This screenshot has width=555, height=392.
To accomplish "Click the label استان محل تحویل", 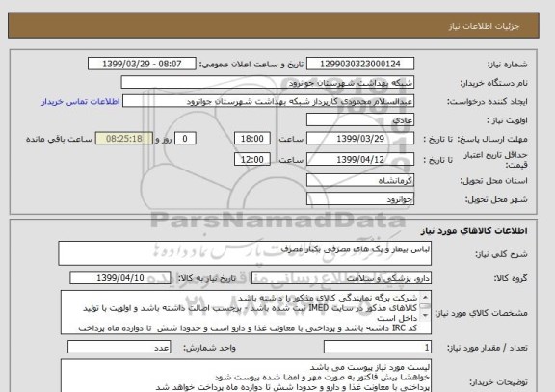I will [493, 181].
